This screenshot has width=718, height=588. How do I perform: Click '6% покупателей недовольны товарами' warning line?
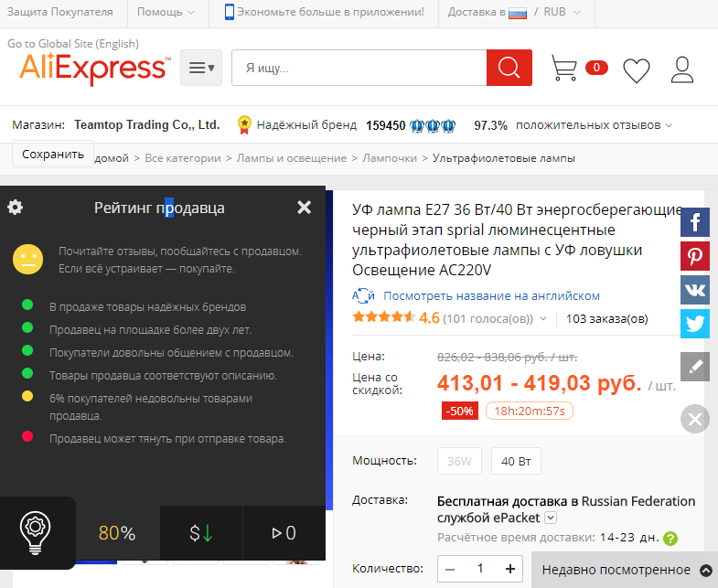[151, 407]
